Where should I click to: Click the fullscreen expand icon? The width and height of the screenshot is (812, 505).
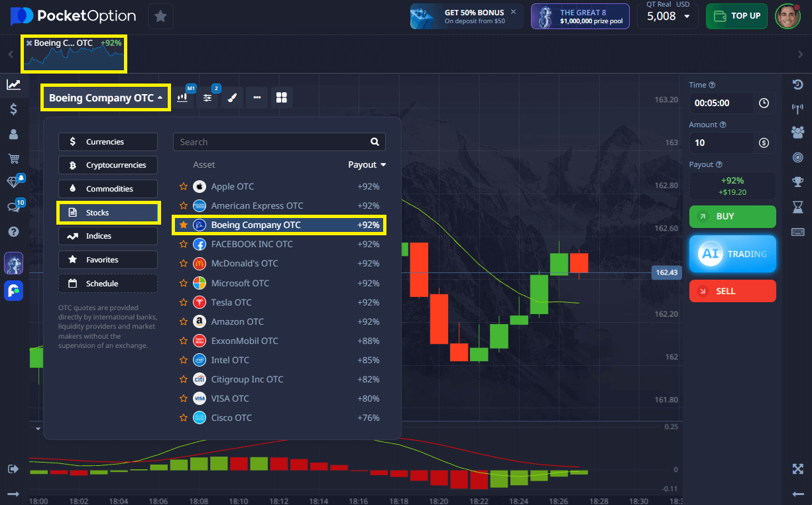(x=797, y=469)
